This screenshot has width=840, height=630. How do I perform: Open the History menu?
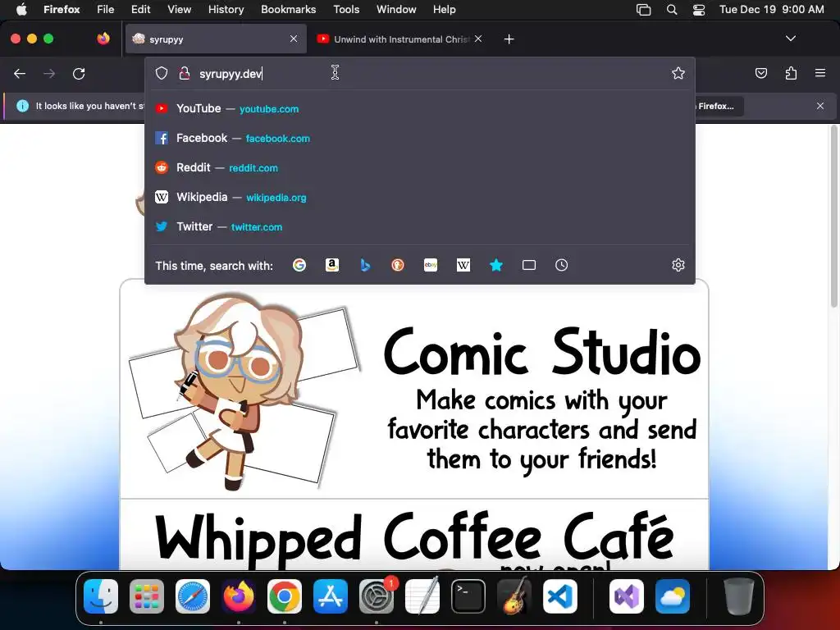(226, 10)
